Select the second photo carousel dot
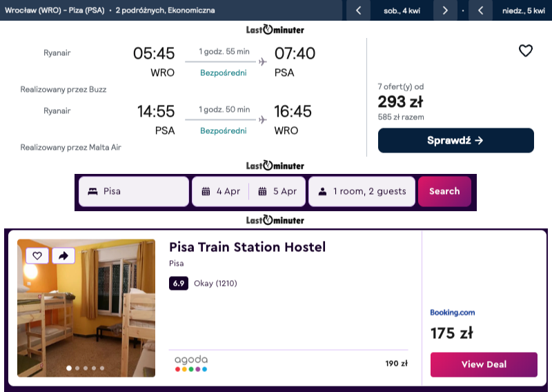Screen dimensions: 552x392 click(77, 368)
